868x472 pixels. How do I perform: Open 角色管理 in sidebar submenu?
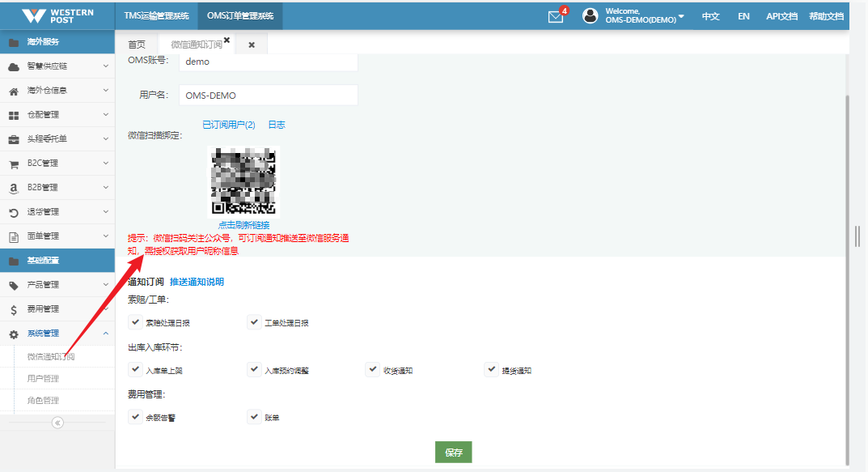pyautogui.click(x=43, y=401)
